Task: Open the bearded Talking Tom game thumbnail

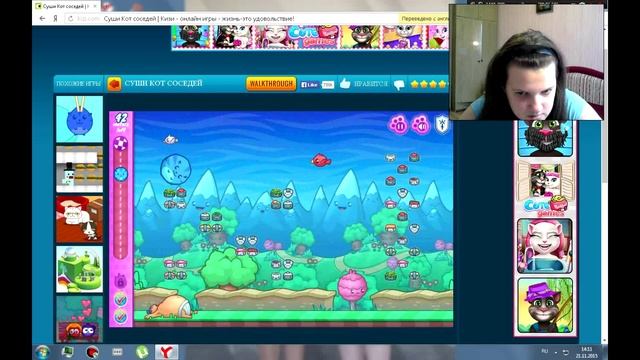Action: tap(545, 138)
